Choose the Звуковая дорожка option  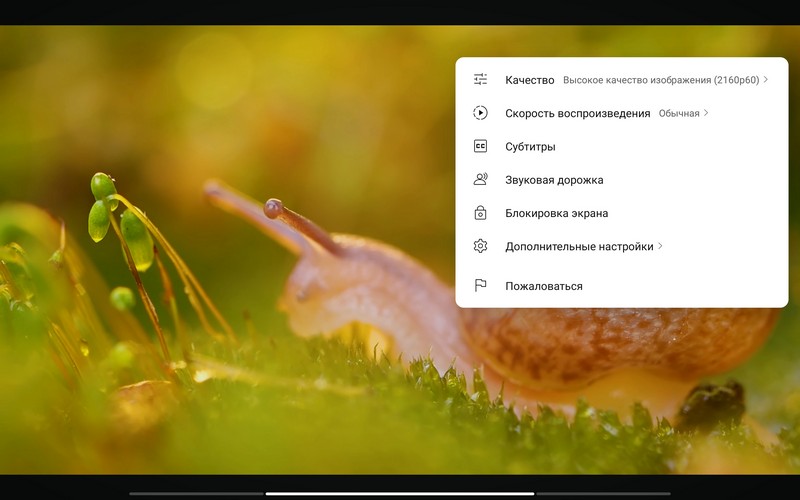pos(554,180)
